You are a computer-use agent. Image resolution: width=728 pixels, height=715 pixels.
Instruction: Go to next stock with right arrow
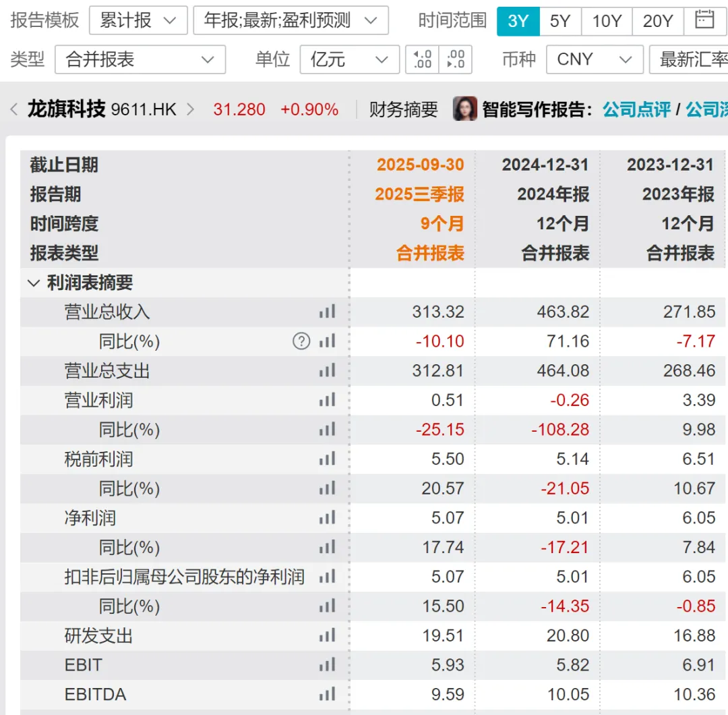click(x=190, y=110)
